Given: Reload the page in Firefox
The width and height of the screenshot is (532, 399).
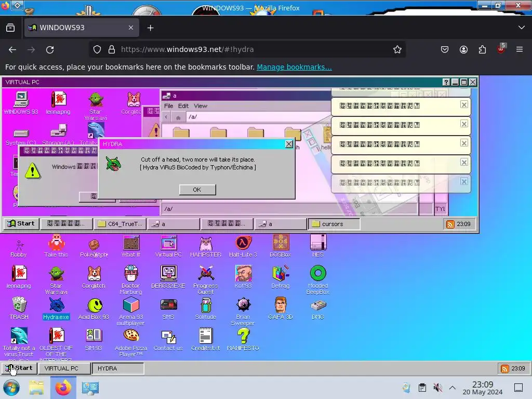Looking at the screenshot, I should click(x=50, y=50).
